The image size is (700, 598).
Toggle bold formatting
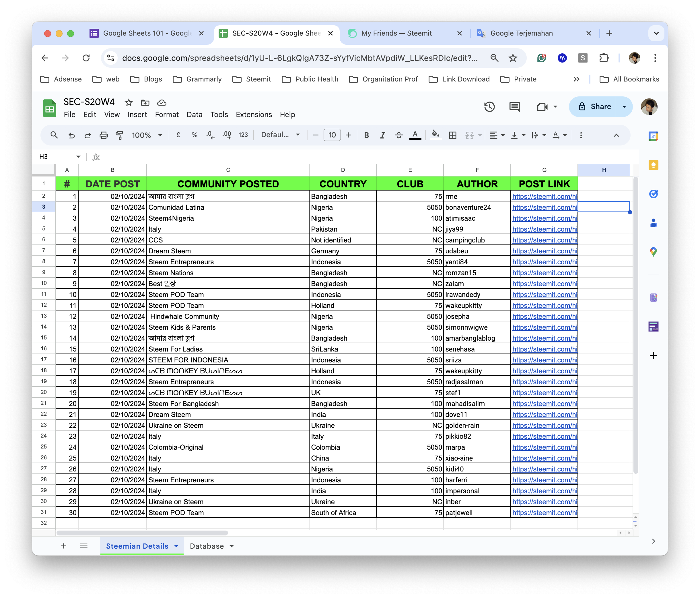pyautogui.click(x=366, y=135)
